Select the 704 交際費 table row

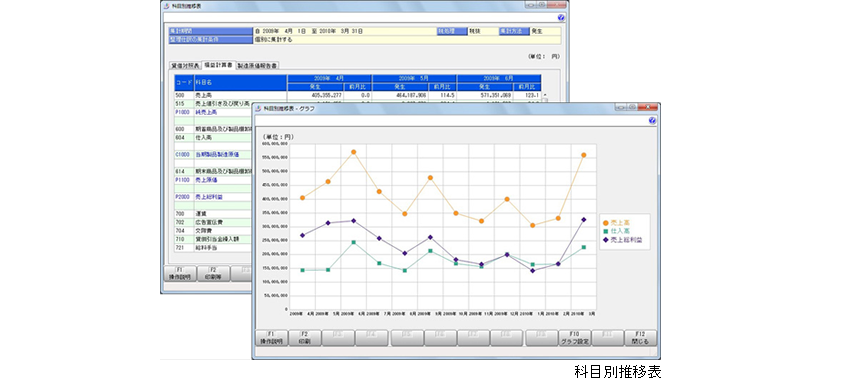pos(213,230)
